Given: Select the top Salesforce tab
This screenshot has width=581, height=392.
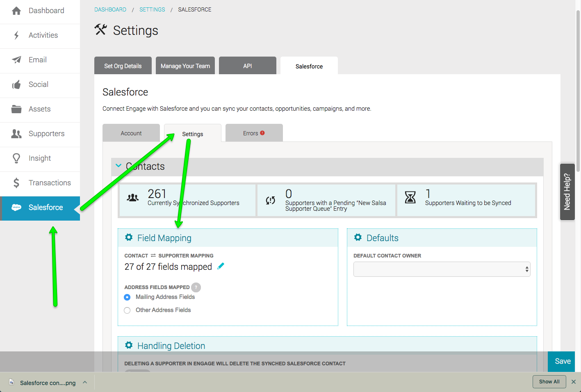Looking at the screenshot, I should click(x=309, y=66).
